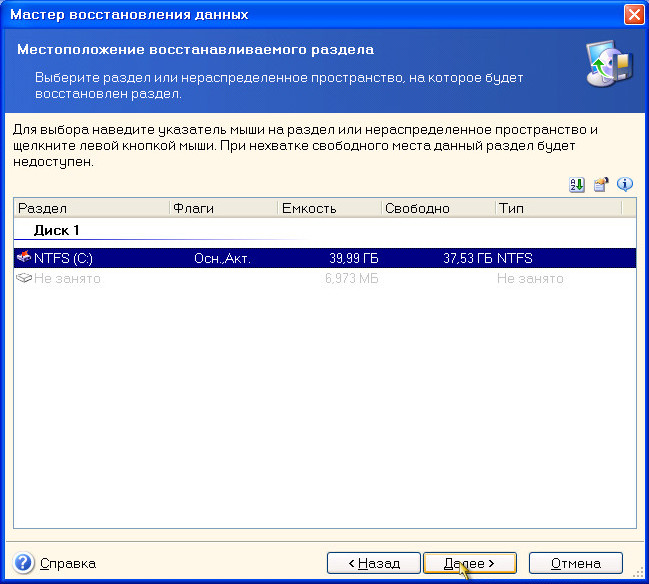Go back with the Назад button
Viewport: 649px width, 584px height.
click(x=374, y=563)
